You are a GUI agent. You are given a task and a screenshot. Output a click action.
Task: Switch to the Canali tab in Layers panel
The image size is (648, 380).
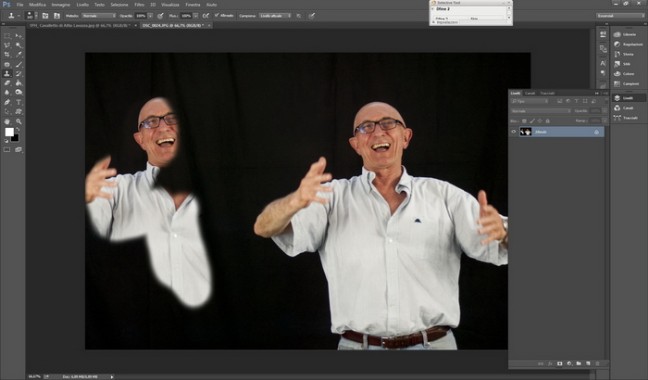pos(530,93)
